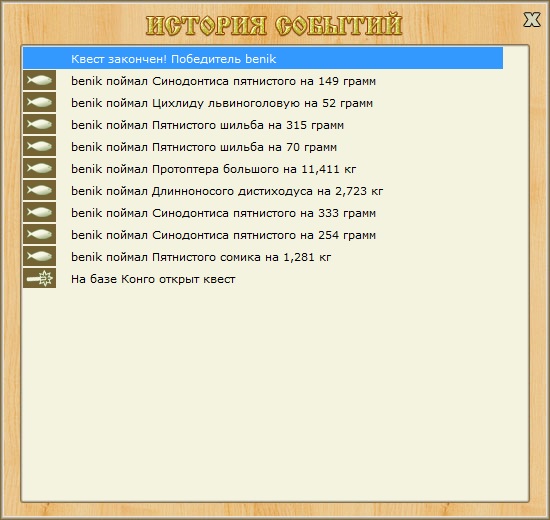This screenshot has width=550, height=520.
Task: Close the История событий window
Action: point(532,19)
